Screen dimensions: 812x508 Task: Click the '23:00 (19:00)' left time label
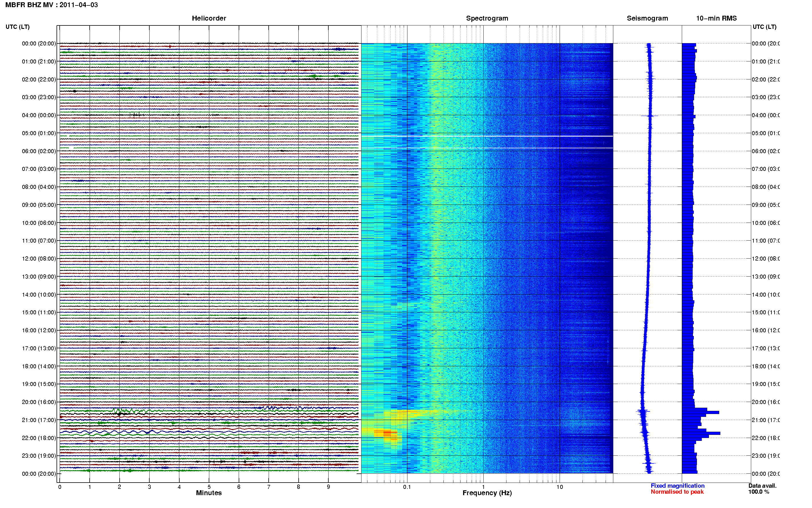click(x=39, y=456)
